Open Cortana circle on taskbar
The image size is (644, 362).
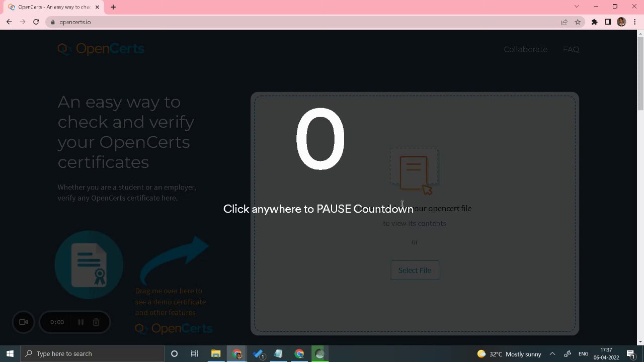(x=174, y=354)
